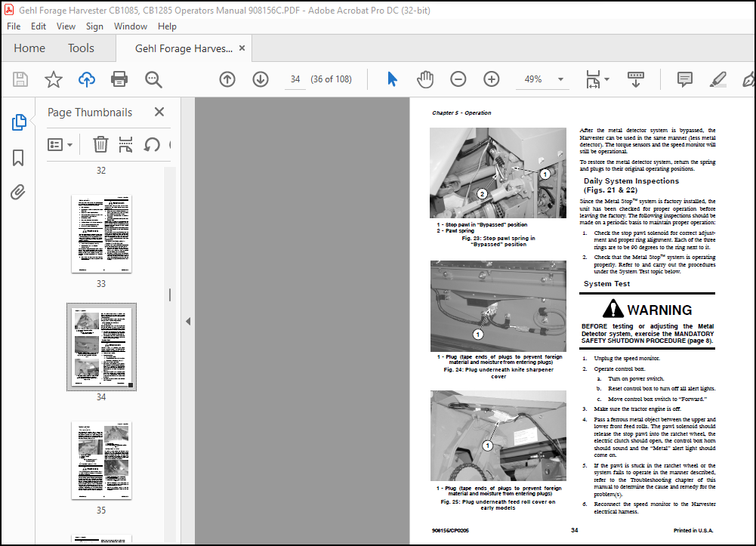Image resolution: width=756 pixels, height=546 pixels.
Task: Click the insert/extract pages icon
Action: point(125,144)
